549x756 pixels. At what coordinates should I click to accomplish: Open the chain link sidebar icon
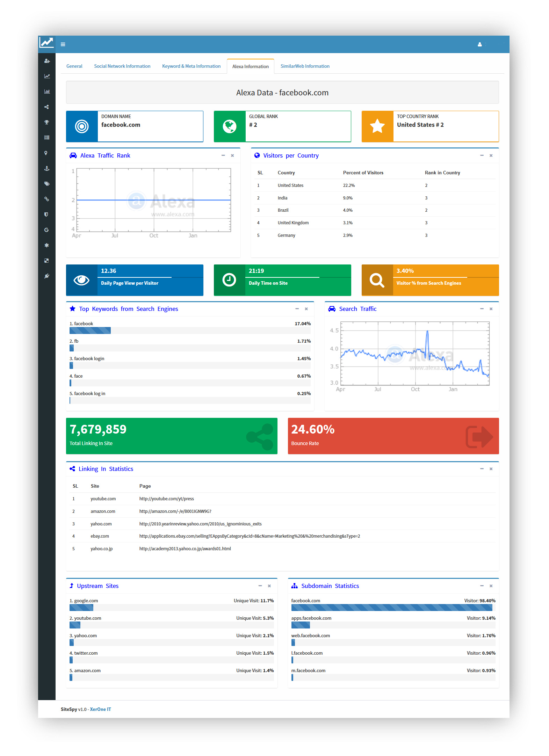[x=47, y=199]
